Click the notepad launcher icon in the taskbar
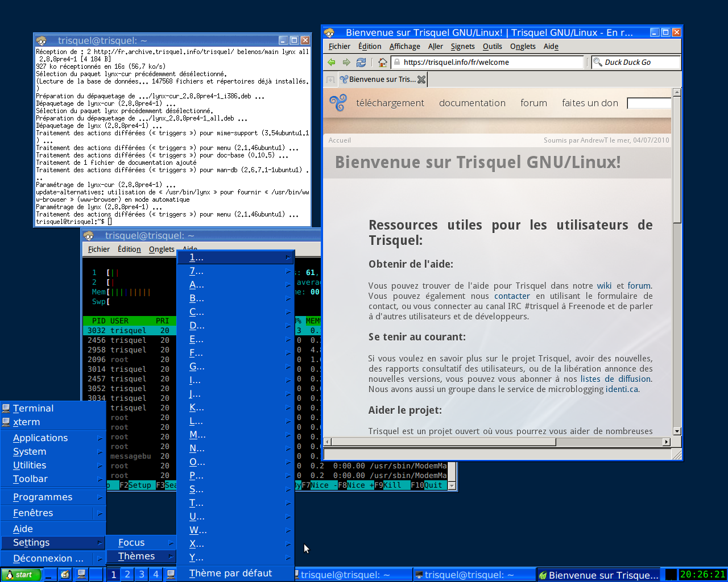This screenshot has height=582, width=728. pyautogui.click(x=65, y=575)
